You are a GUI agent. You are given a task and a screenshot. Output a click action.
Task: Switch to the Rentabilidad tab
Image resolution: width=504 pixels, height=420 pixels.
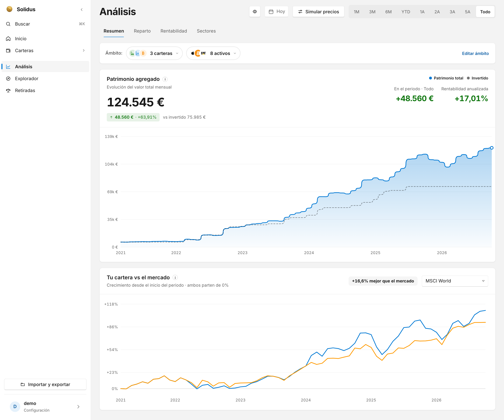point(174,31)
